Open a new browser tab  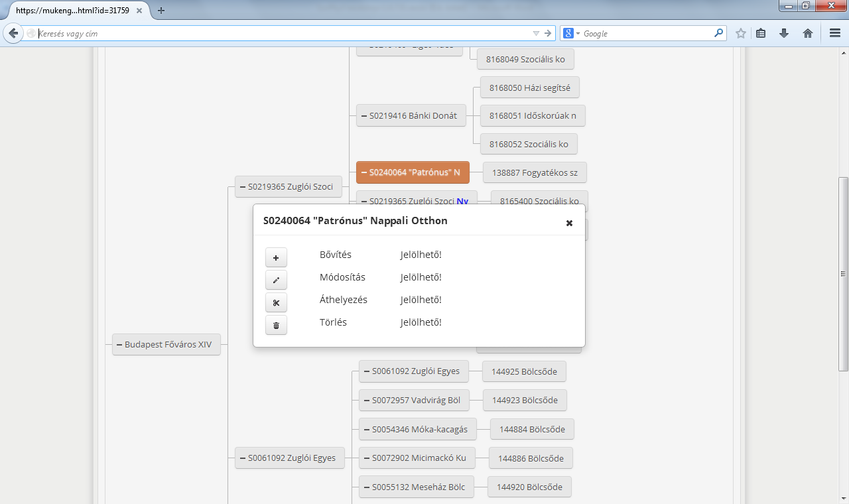click(x=161, y=11)
